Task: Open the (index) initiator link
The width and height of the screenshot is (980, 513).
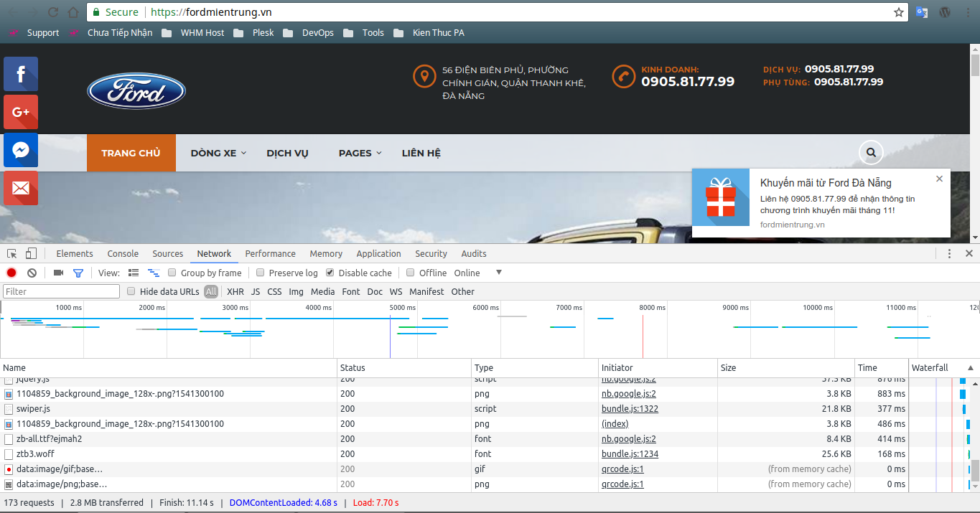Action: (x=615, y=423)
